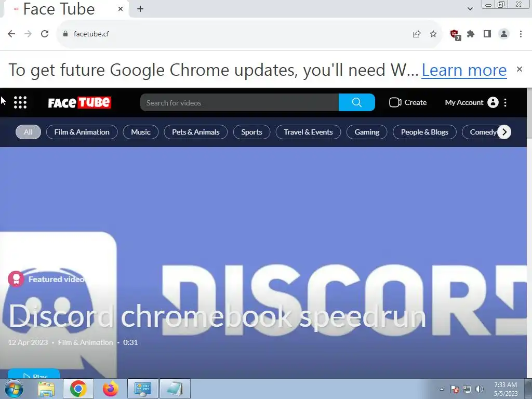Click the padlock site info icon

[x=65, y=34]
